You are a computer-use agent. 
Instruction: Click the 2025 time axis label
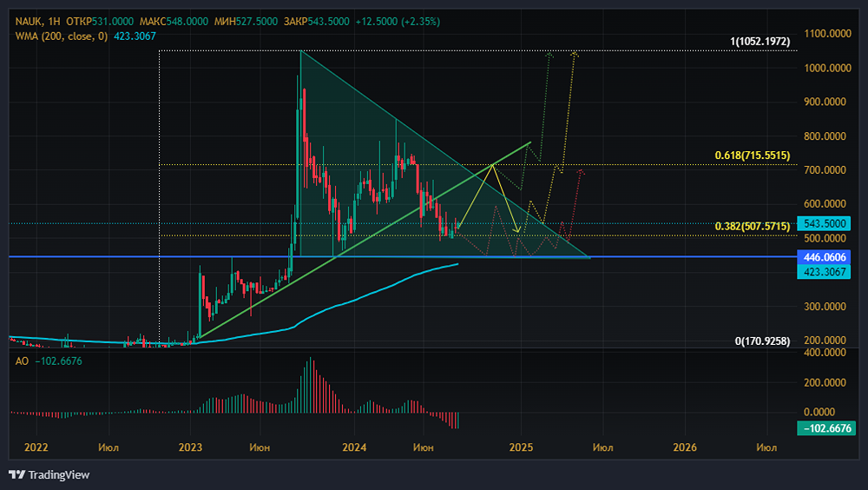pyautogui.click(x=521, y=448)
